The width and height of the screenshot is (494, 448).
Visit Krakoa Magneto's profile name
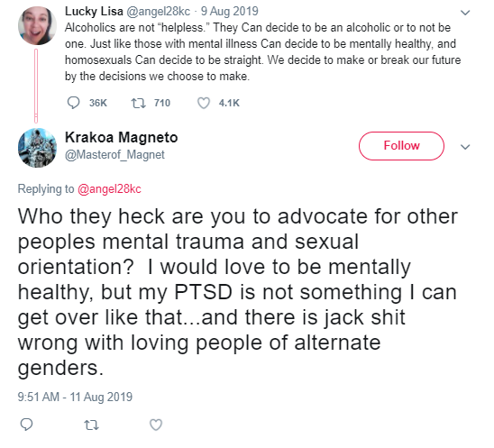[122, 137]
